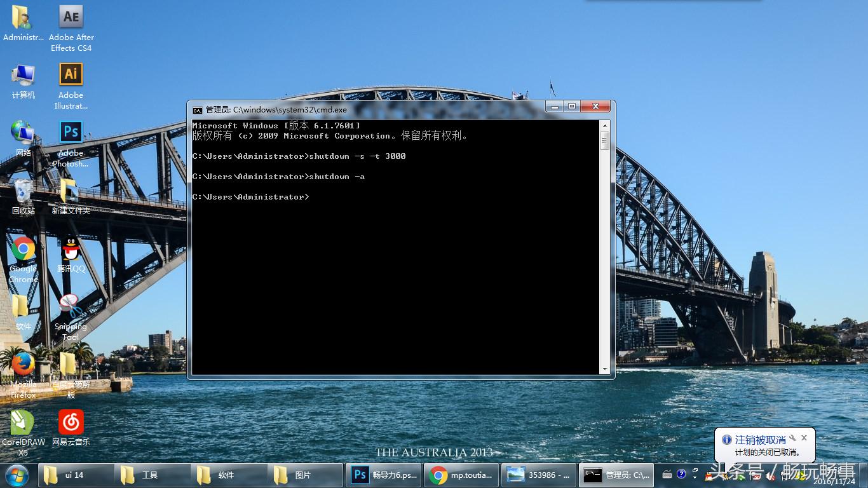Click the Adobe Photoshop desktop shortcut

71,133
